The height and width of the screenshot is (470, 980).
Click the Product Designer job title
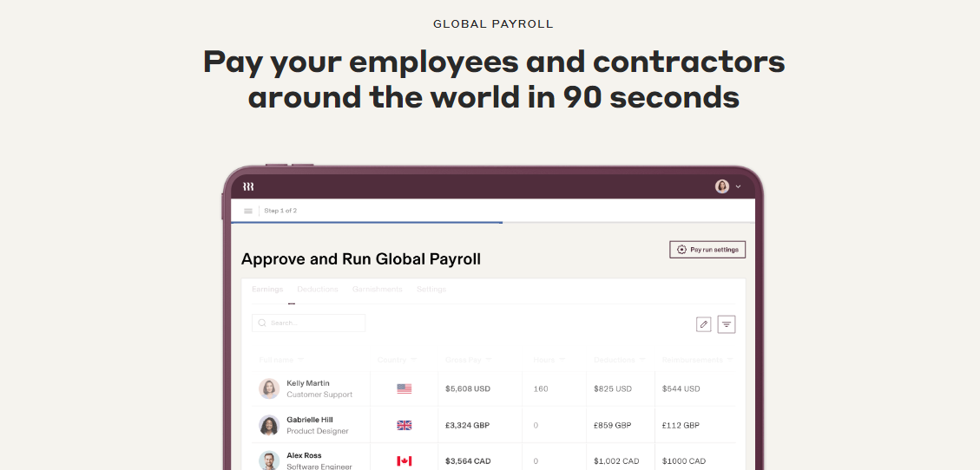(318, 431)
